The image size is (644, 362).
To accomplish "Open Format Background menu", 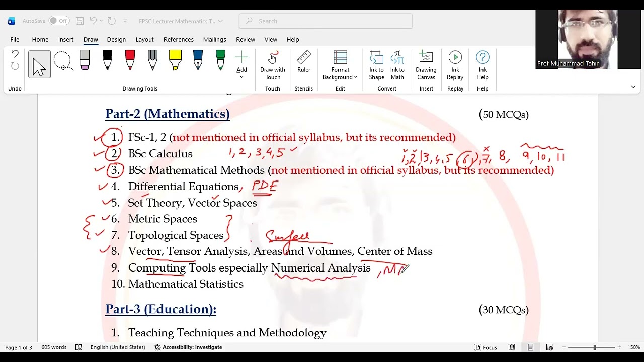I will click(x=340, y=65).
